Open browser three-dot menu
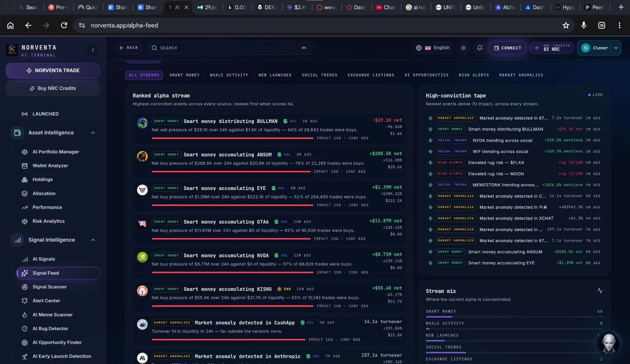This screenshot has width=630, height=364. [x=620, y=26]
